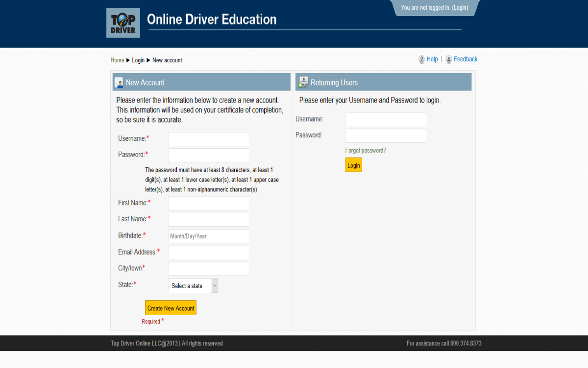Click the State label
This screenshot has width=588, height=368.
point(125,285)
